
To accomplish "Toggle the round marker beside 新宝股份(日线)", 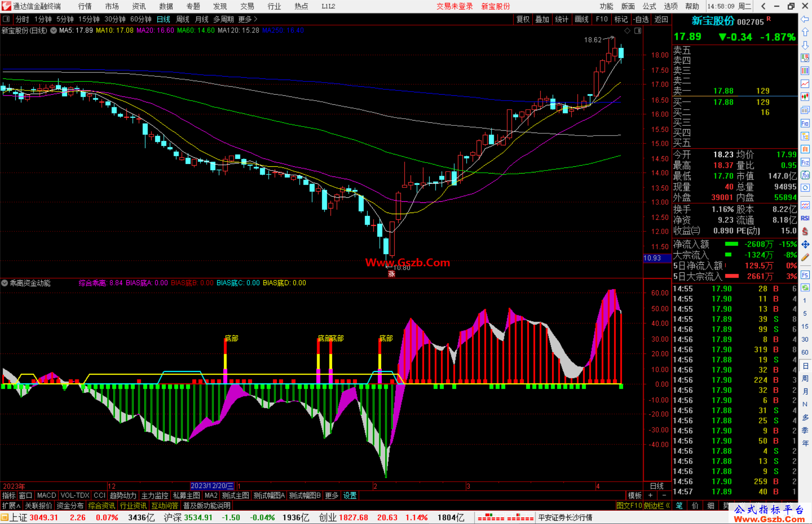I will coord(53,30).
